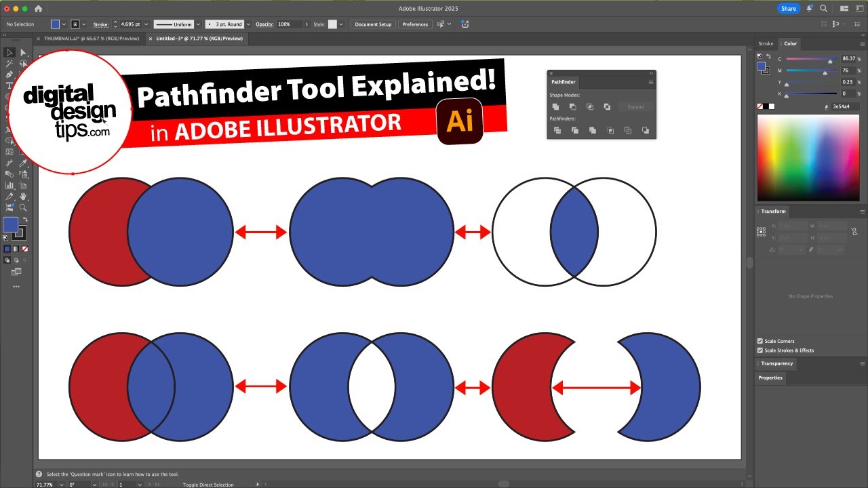Set paint mode to Gradient
This screenshot has height=488, width=868.
[x=16, y=249]
